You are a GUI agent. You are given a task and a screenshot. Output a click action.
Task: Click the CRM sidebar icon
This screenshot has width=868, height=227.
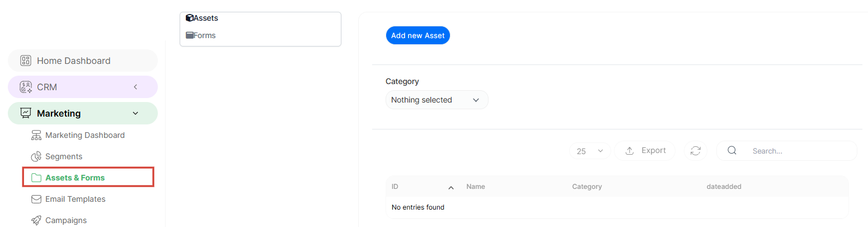tap(25, 87)
